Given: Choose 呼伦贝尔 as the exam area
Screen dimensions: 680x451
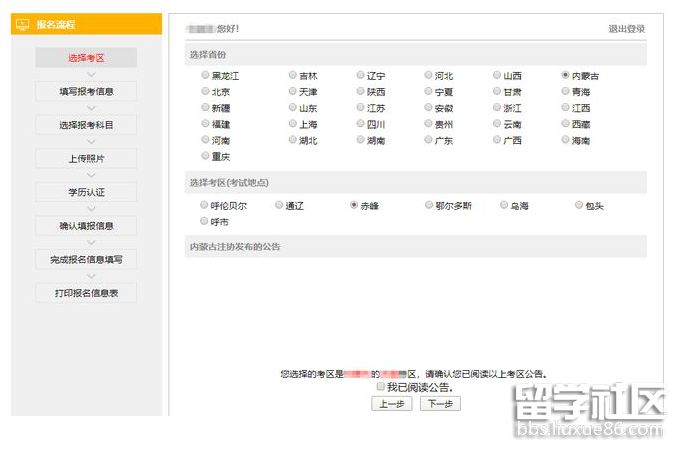Looking at the screenshot, I should (205, 205).
